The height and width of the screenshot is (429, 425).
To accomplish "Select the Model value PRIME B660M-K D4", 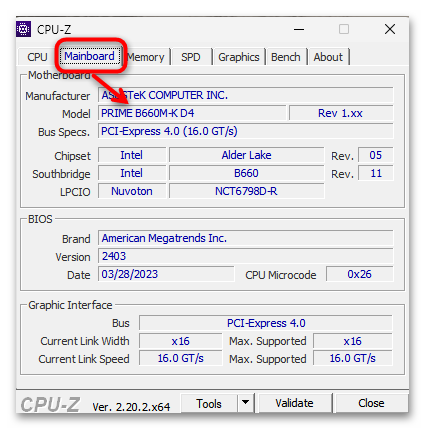I will (x=192, y=113).
